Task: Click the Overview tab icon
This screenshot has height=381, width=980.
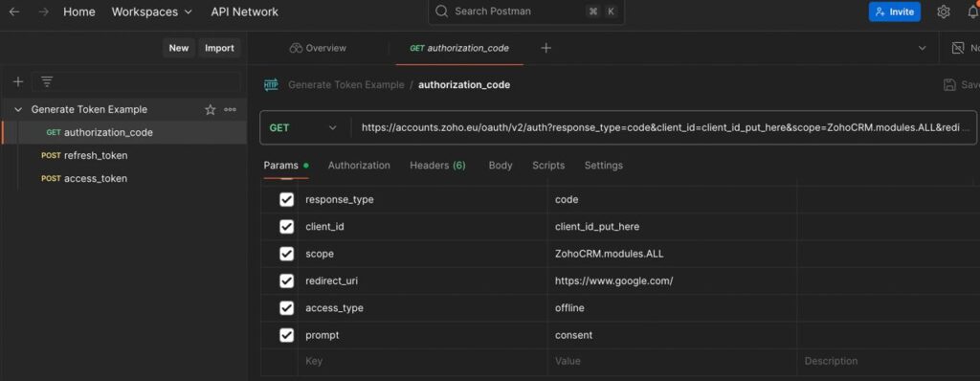Action: tap(296, 48)
